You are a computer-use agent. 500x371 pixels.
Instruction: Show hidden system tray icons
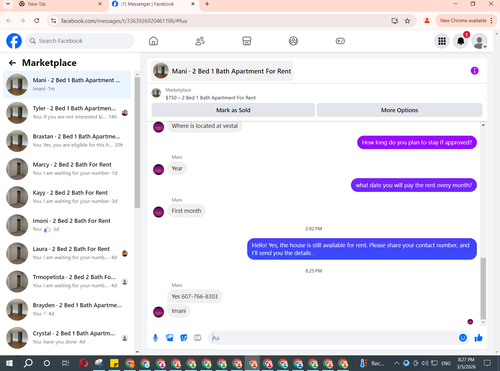pos(396,363)
